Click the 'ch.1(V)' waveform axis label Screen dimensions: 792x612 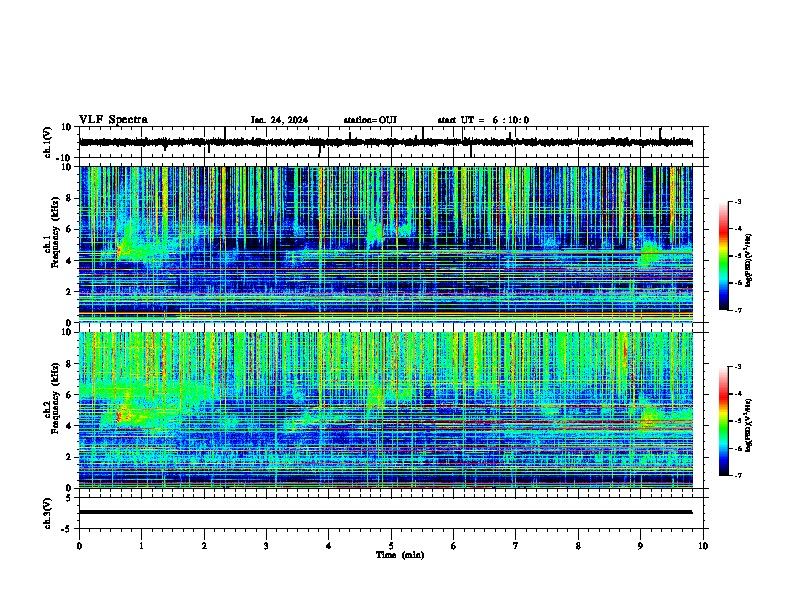click(x=48, y=142)
